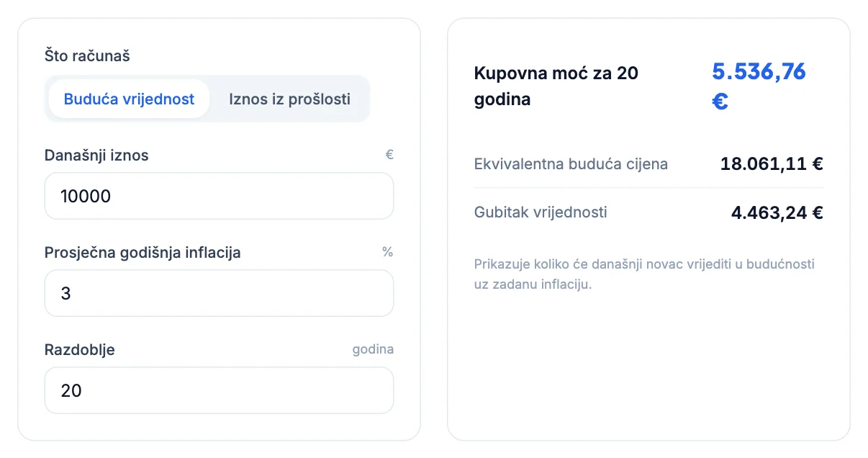This screenshot has height=458, width=868.
Task: Switch to Iznos iz prošlosti tab
Action: point(289,99)
